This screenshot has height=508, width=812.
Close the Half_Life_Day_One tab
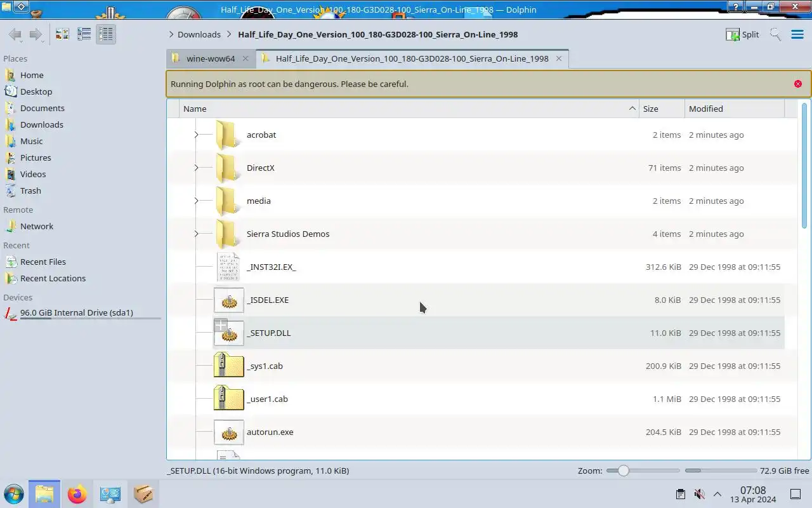click(559, 58)
